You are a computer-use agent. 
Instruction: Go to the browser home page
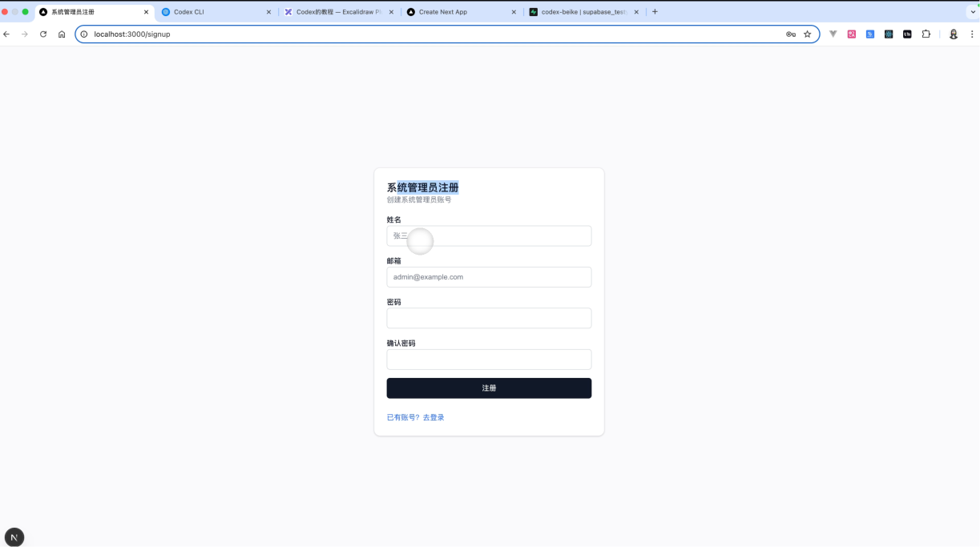coord(62,34)
